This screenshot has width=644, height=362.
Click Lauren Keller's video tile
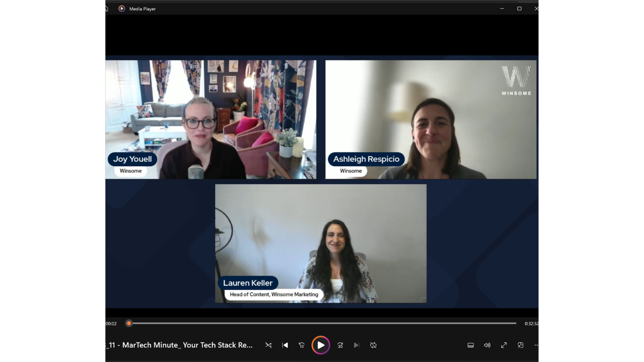tap(320, 243)
